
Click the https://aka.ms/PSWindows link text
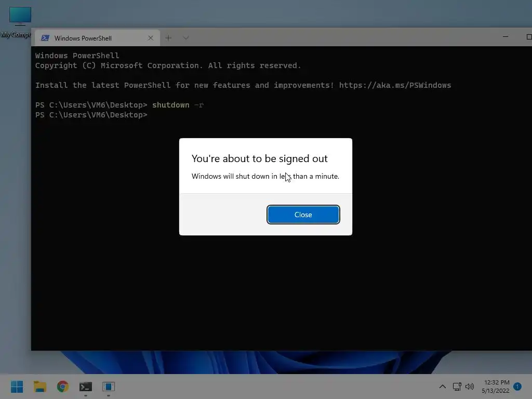[395, 85]
